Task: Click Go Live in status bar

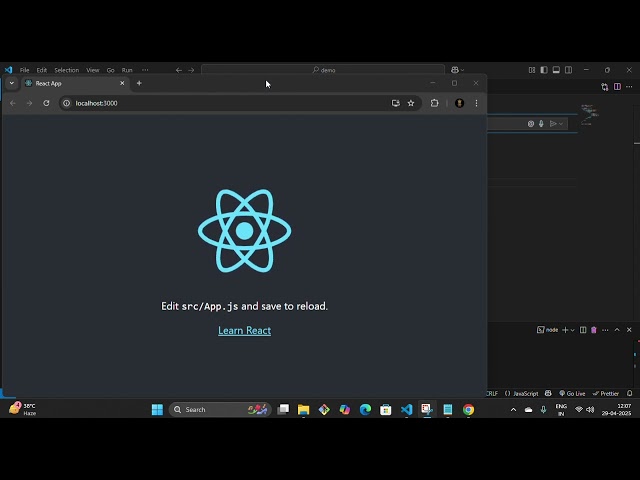Action: pyautogui.click(x=572, y=394)
